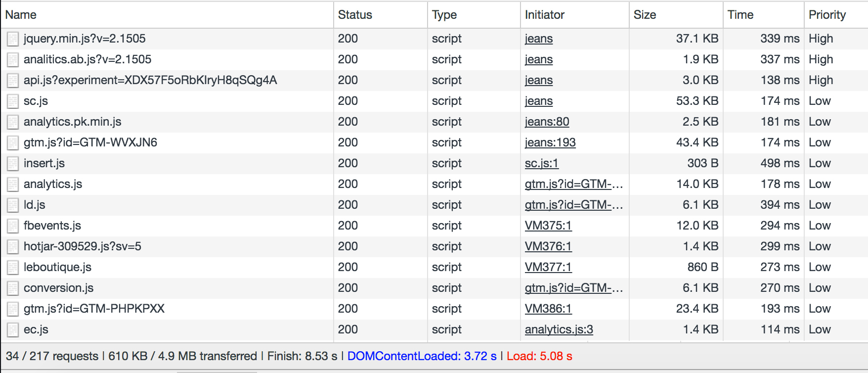Click the 610 KB / 4.9 MB transferred summary
868x373 pixels.
183,356
